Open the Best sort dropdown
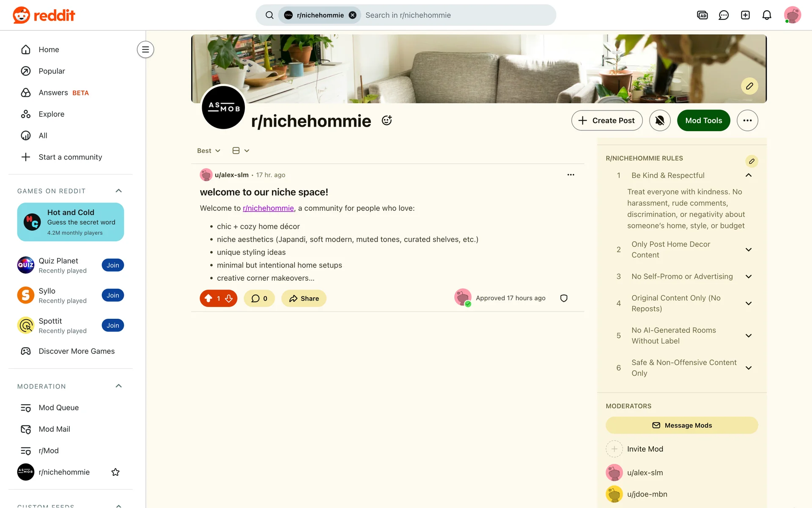Viewport: 812px width, 508px height. pyautogui.click(x=208, y=151)
